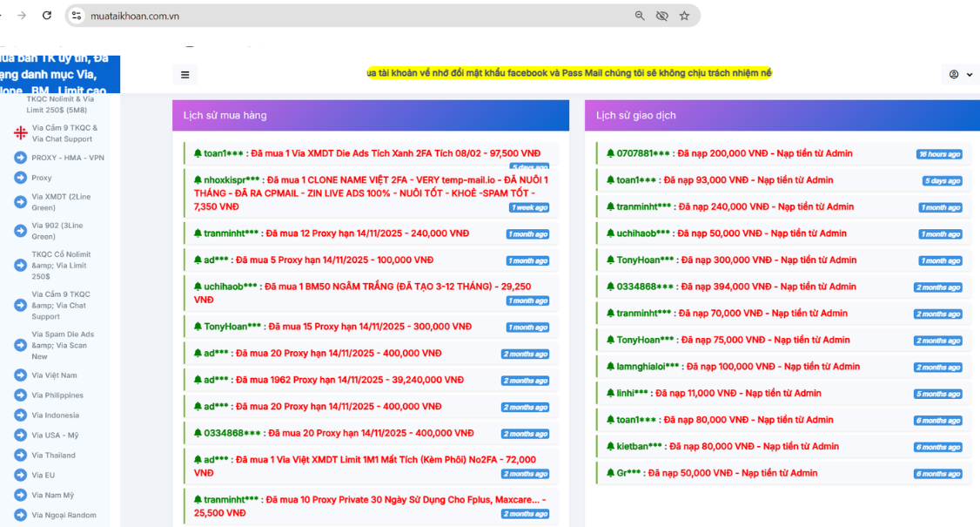The image size is (980, 527).
Task: Expand the PROXY - HMA - VPN category
Action: [67, 158]
